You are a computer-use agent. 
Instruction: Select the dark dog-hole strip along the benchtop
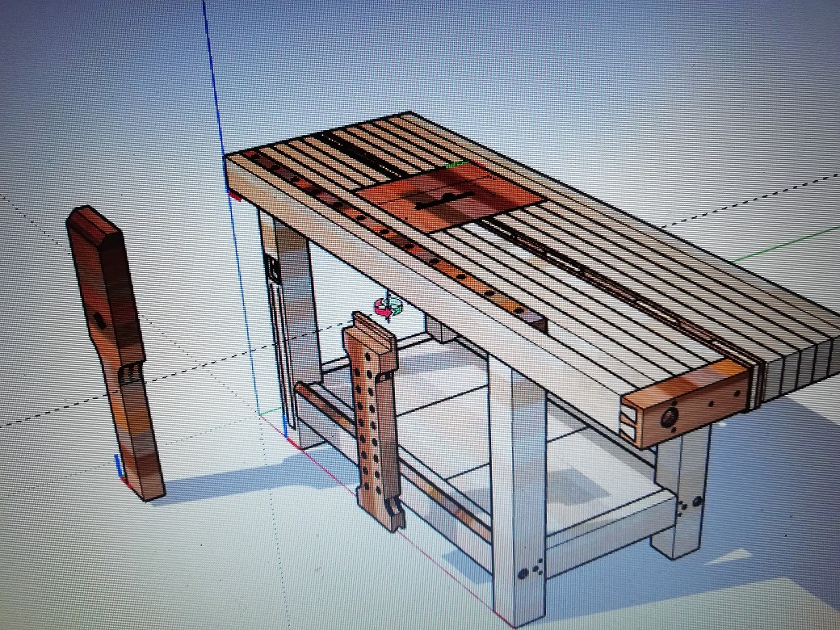pyautogui.click(x=394, y=239)
